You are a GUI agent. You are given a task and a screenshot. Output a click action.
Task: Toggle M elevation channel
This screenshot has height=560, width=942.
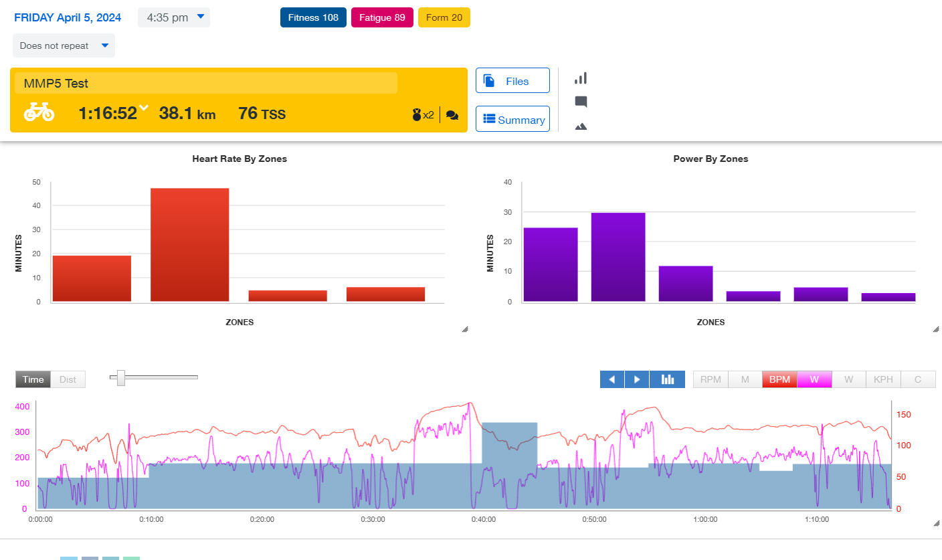point(745,379)
